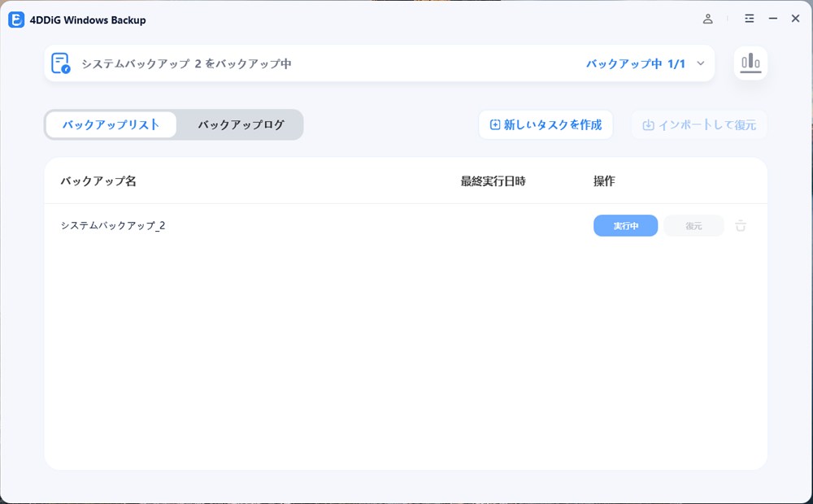
Task: Click the backup task document icon
Action: (61, 63)
